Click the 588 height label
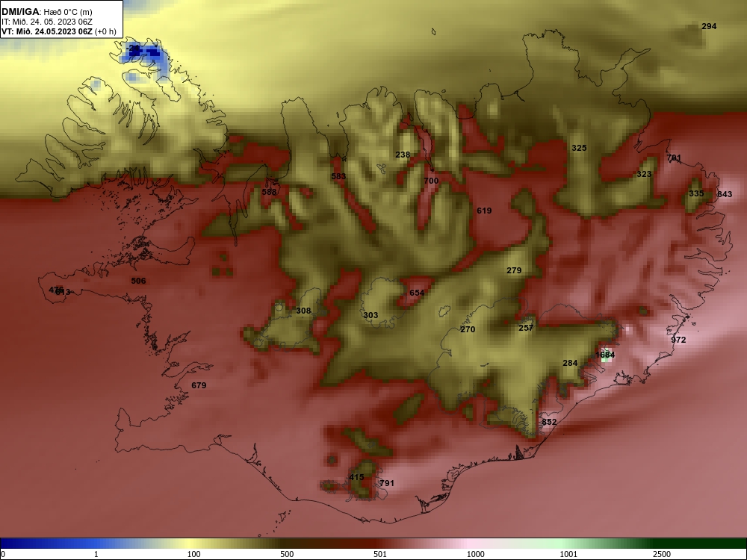The height and width of the screenshot is (560, 747). tap(269, 193)
